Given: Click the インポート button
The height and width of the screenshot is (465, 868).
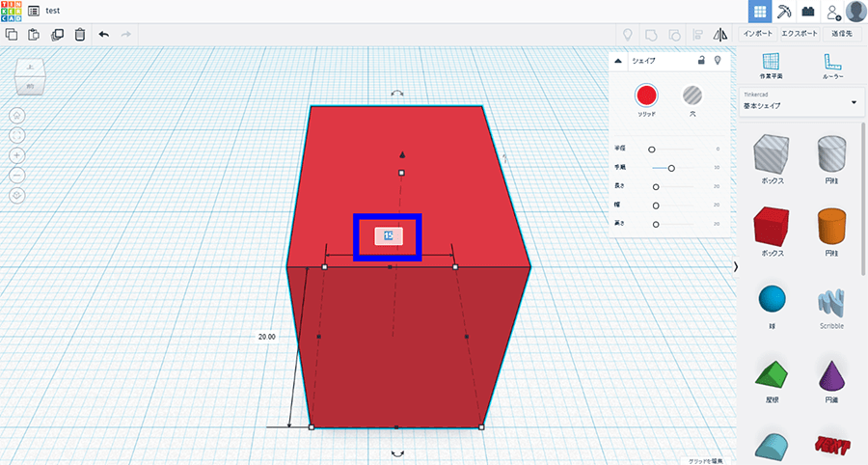Looking at the screenshot, I should click(x=758, y=34).
